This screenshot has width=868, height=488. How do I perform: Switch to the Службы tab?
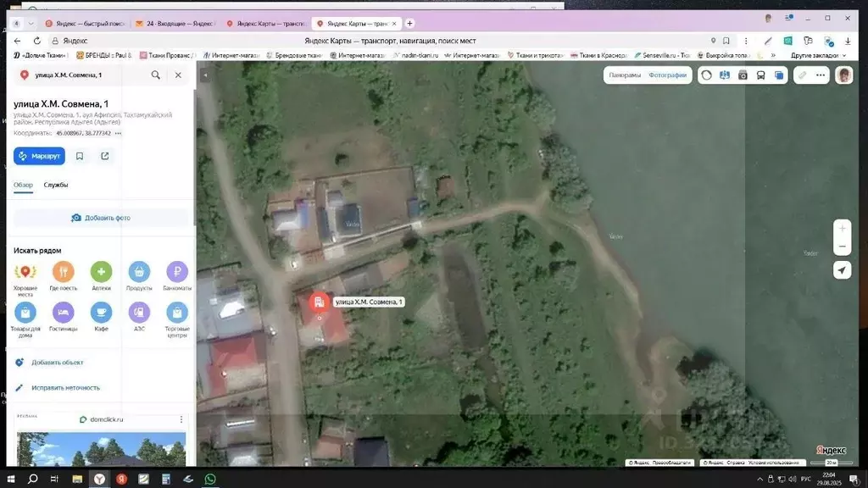[56, 185]
